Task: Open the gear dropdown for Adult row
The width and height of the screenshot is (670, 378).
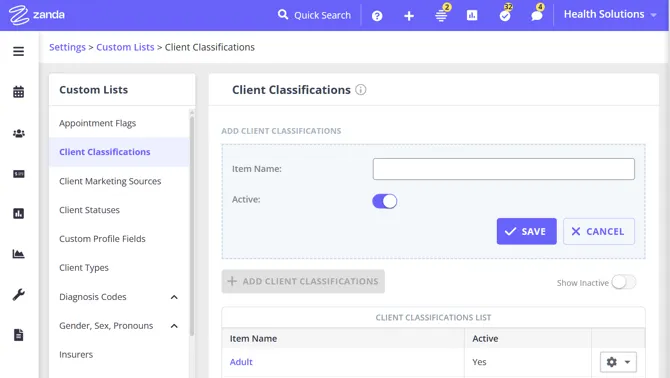Action: [x=618, y=362]
